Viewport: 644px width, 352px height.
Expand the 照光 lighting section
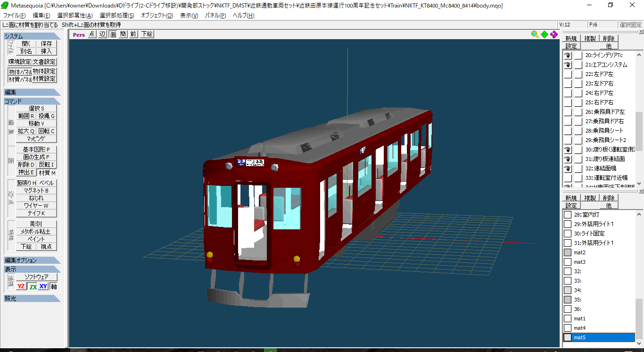pos(32,298)
